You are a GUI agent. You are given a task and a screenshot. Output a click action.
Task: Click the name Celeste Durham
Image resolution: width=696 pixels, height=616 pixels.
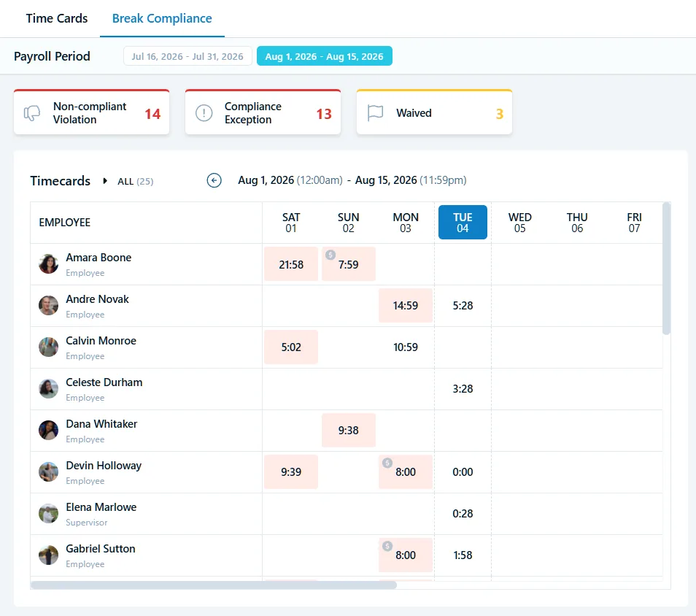point(104,382)
